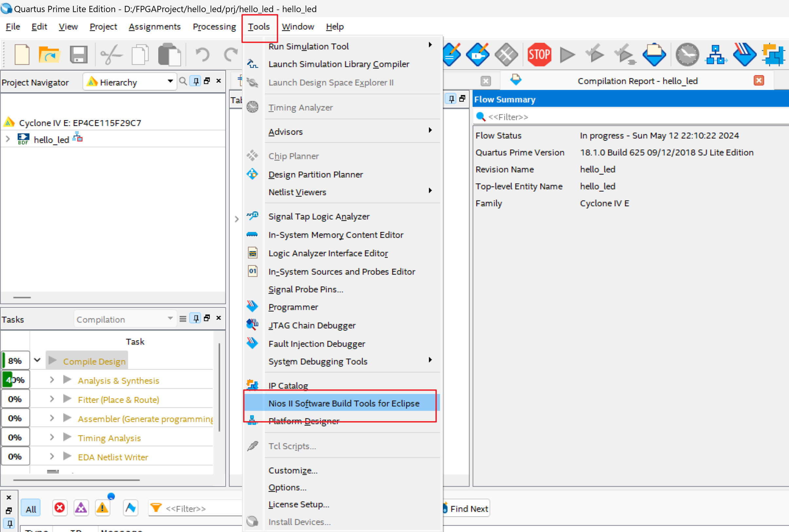
Task: Click the search icon in Project Navigator
Action: coord(183,81)
